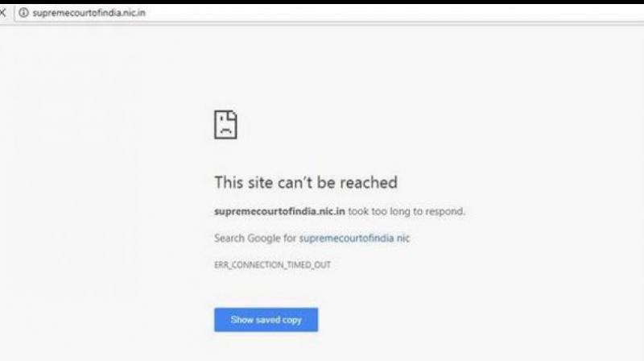Click Show saved copy button

pyautogui.click(x=266, y=319)
